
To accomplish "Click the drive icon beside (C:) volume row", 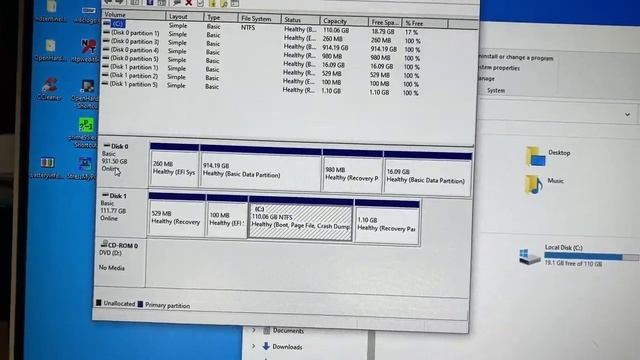I will point(107,23).
